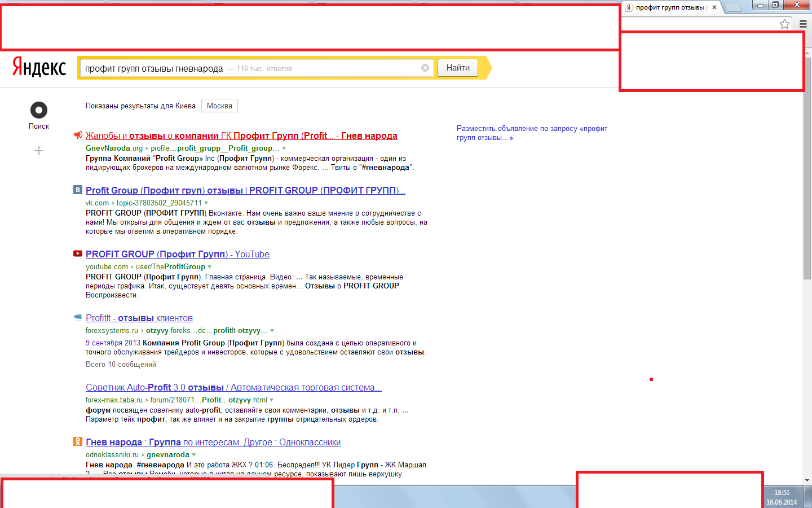
Task: Open Profit Group (Профит груп) отзывы VK link
Action: tap(245, 190)
